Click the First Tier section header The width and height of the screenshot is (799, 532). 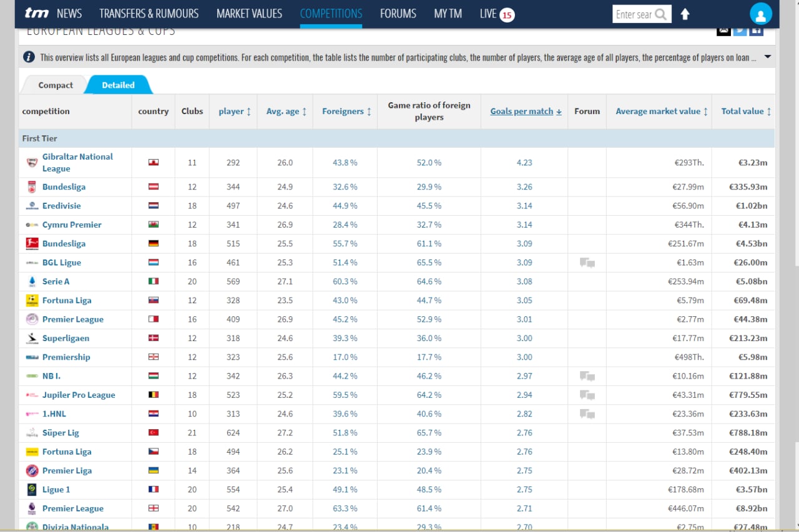(x=397, y=138)
